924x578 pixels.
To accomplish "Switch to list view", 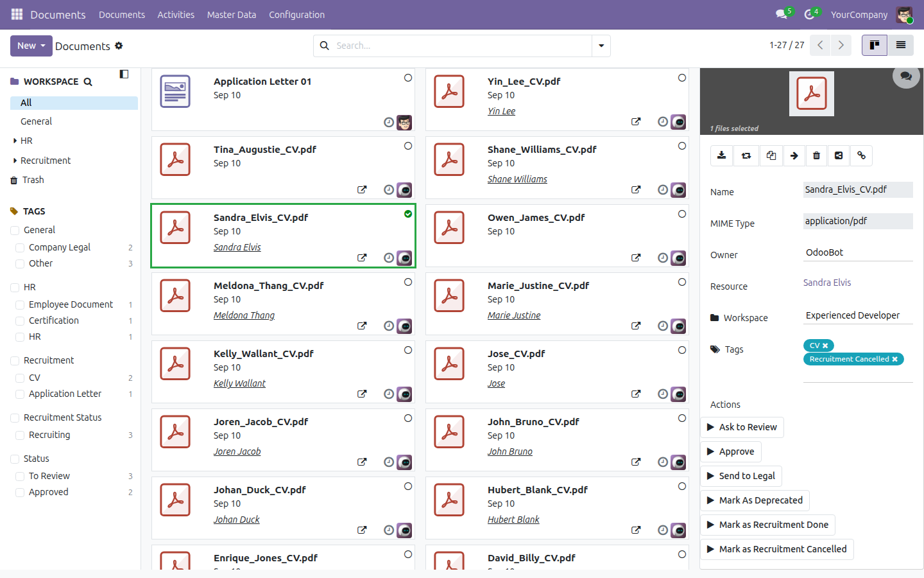I will click(901, 45).
